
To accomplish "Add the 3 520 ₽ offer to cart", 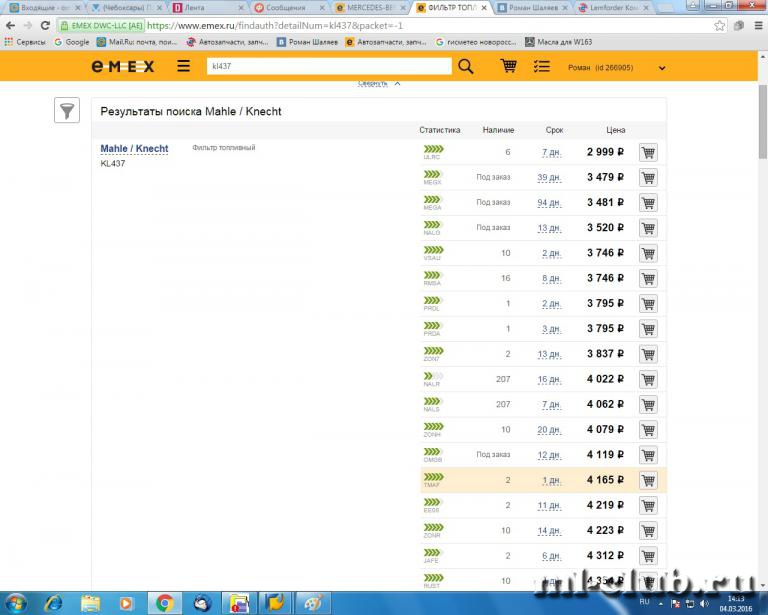I will click(x=648, y=228).
